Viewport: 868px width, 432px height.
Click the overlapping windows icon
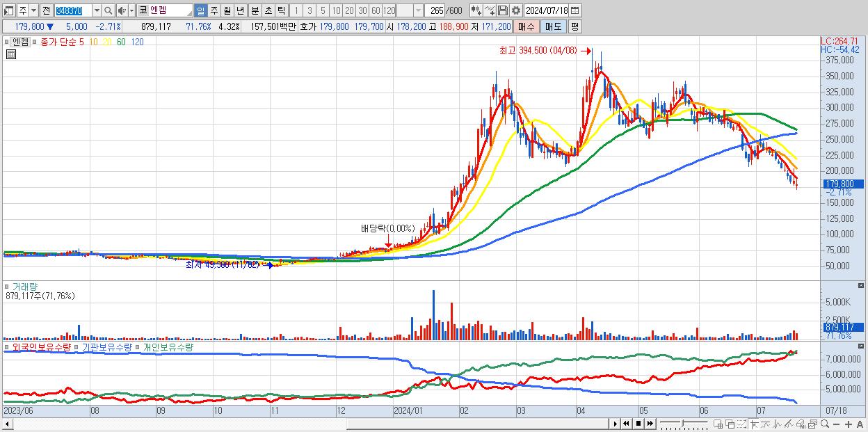(730, 424)
